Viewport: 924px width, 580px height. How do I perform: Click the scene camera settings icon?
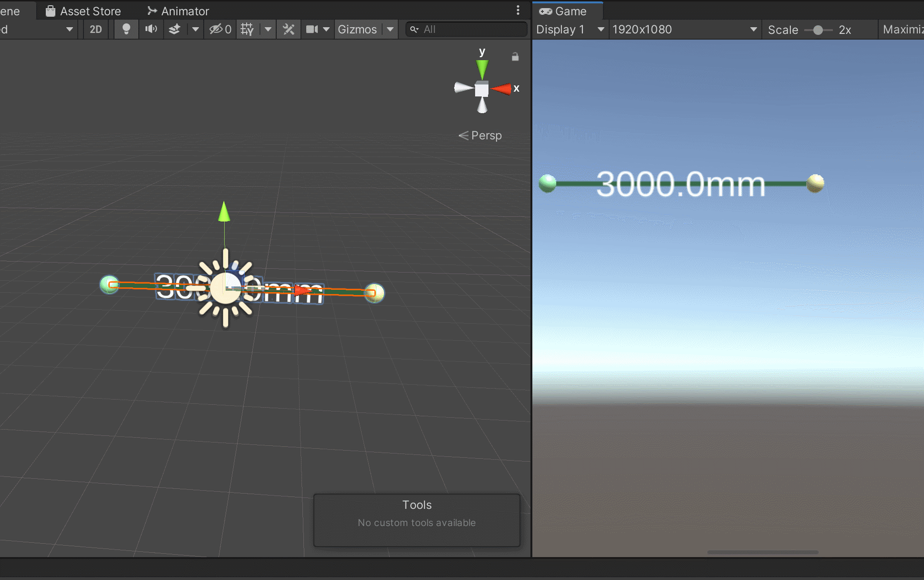pos(311,29)
